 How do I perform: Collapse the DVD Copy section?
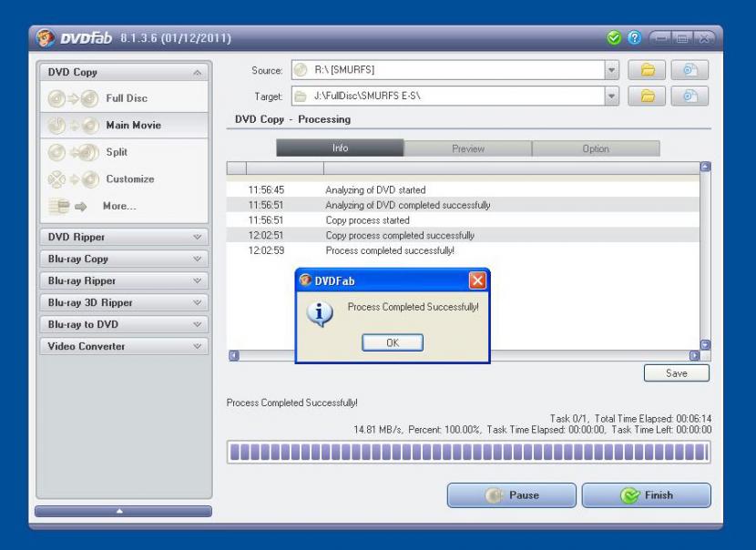click(197, 72)
